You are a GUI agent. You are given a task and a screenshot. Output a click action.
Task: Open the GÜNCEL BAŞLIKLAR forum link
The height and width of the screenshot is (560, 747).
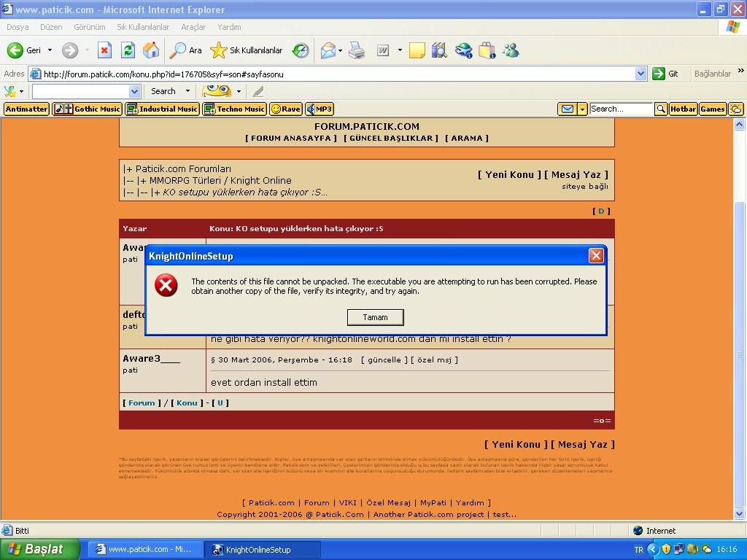tap(391, 138)
